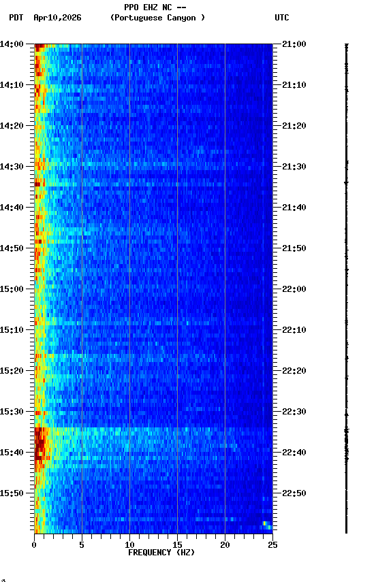Click the '(Portuguese Canyon )' subtitle
The image size is (376, 588).
(157, 18)
